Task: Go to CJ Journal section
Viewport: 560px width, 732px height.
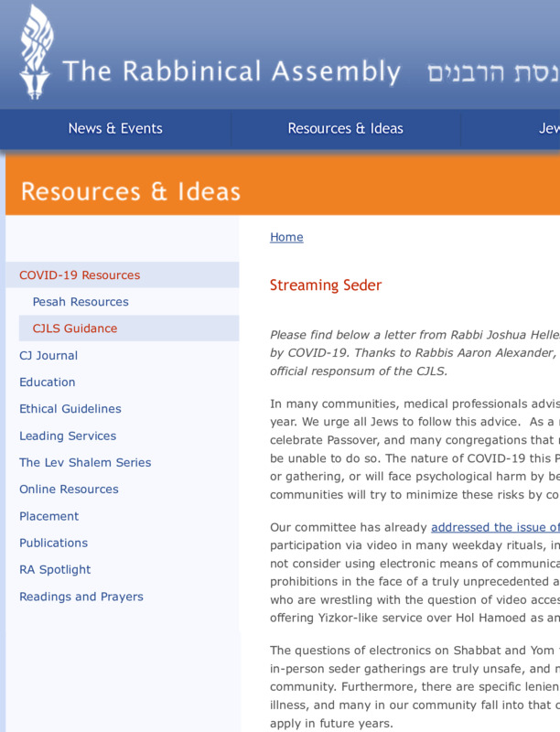Action: [48, 355]
